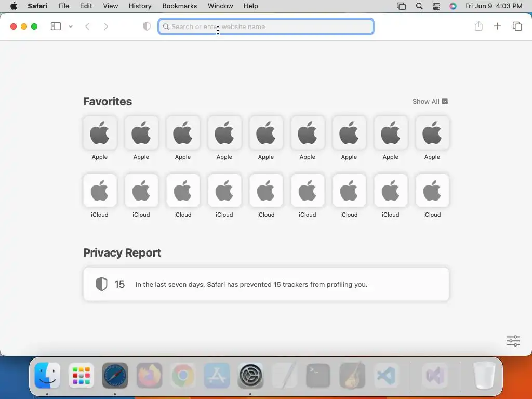The width and height of the screenshot is (532, 399).
Task: Open start page customization sliders icon
Action: coord(513,341)
